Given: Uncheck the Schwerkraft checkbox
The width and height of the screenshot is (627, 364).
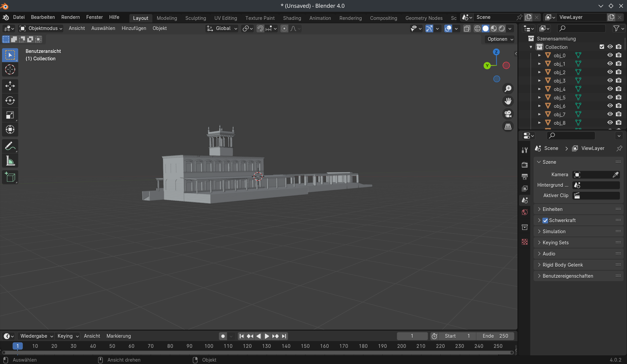Looking at the screenshot, I should point(545,220).
